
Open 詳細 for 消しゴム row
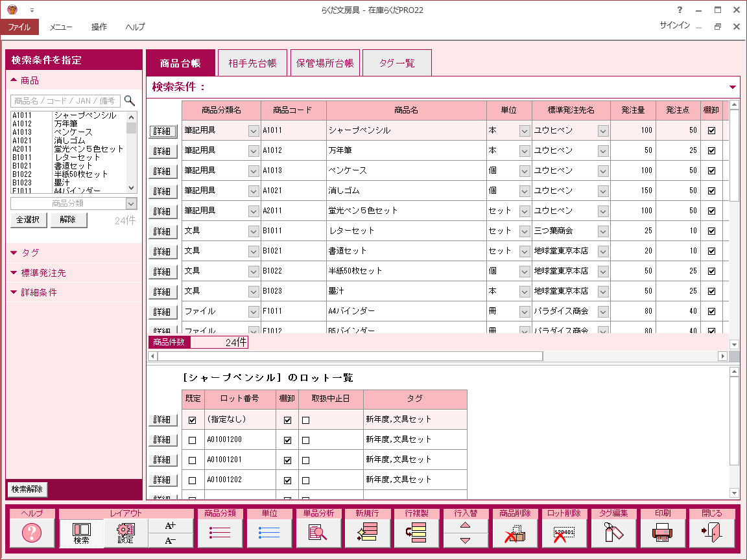click(163, 191)
